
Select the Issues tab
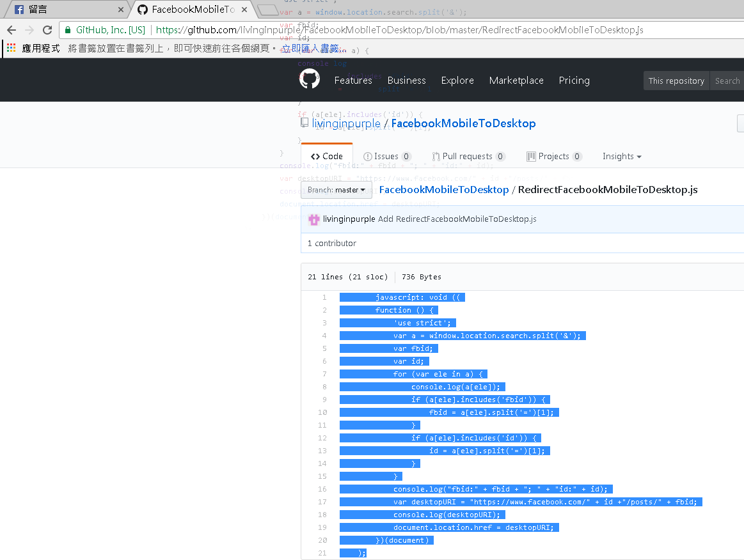click(x=386, y=156)
